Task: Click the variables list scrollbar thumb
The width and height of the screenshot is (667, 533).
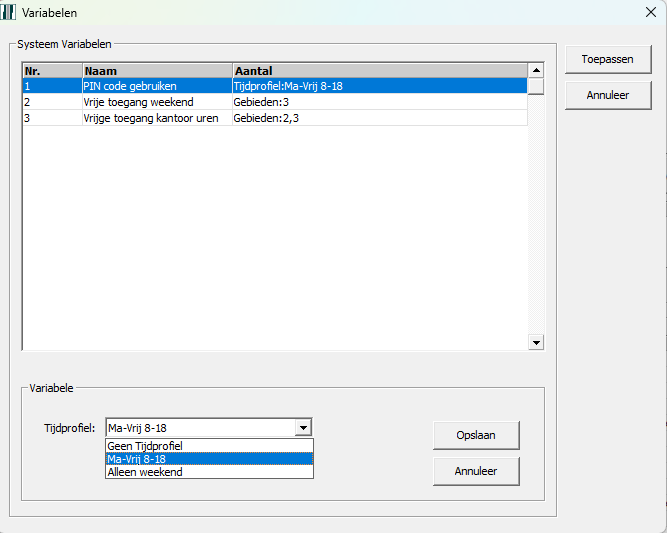Action: click(x=536, y=85)
